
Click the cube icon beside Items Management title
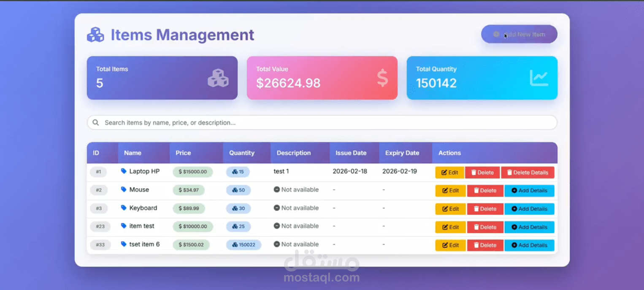(x=95, y=35)
